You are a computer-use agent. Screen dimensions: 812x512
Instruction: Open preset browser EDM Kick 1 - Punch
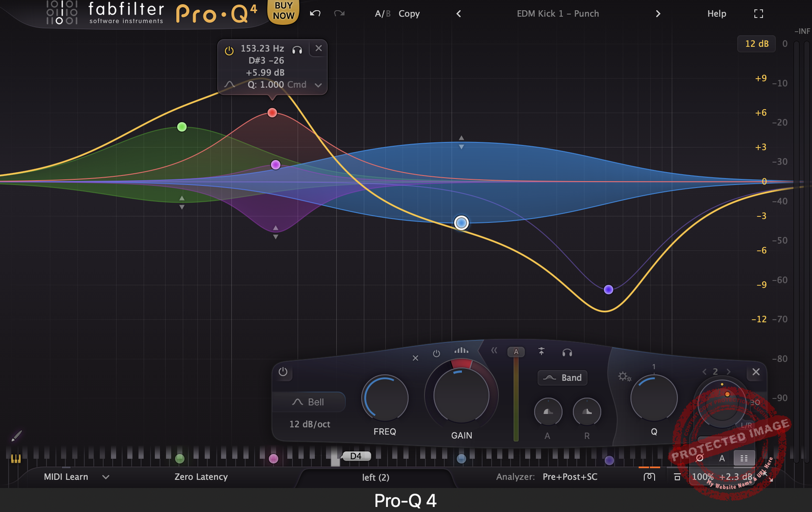click(558, 14)
